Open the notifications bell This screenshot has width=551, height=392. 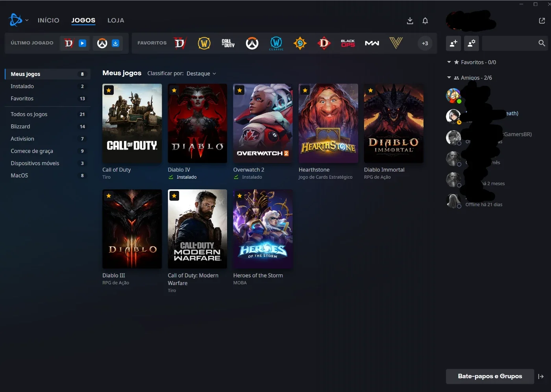[425, 20]
